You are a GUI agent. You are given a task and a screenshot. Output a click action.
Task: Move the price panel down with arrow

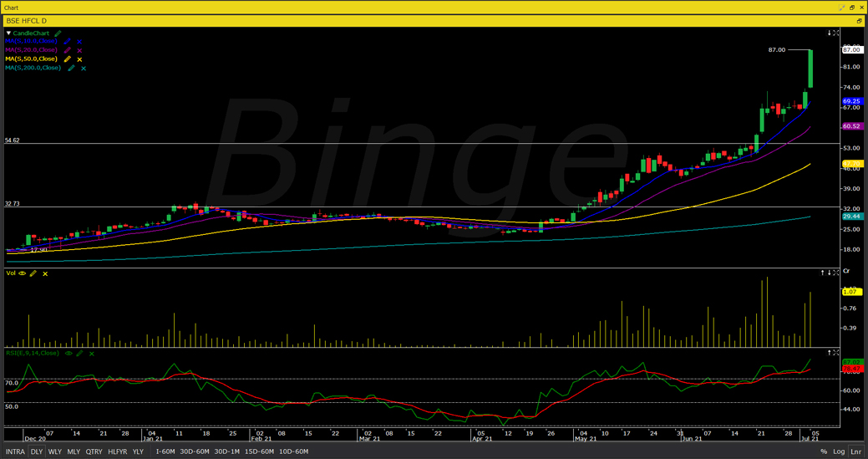click(830, 33)
